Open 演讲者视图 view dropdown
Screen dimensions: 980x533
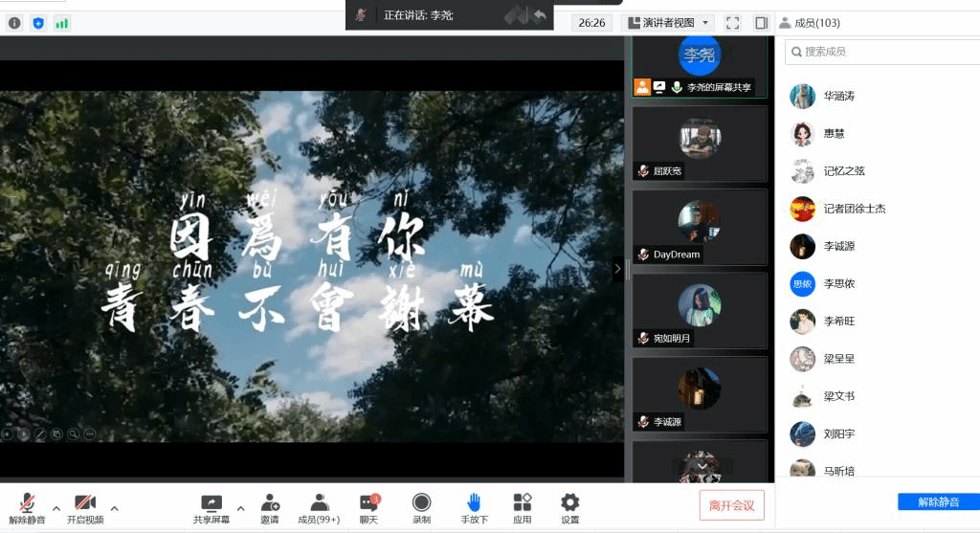pos(667,23)
